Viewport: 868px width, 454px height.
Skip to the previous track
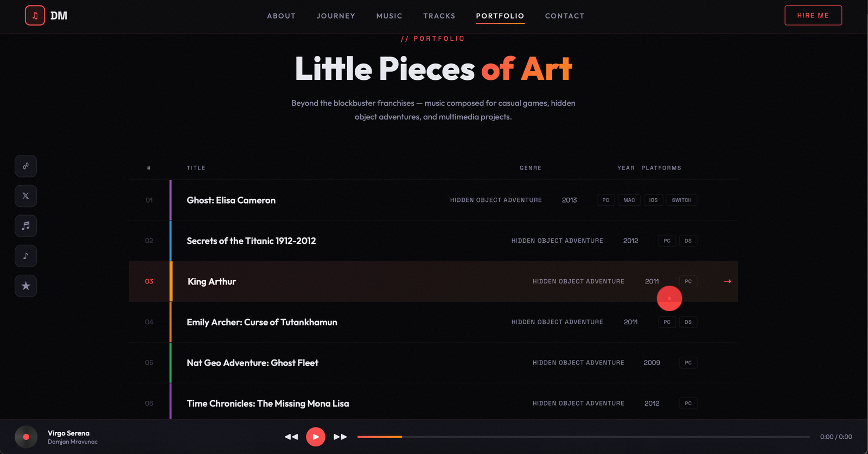(291, 437)
